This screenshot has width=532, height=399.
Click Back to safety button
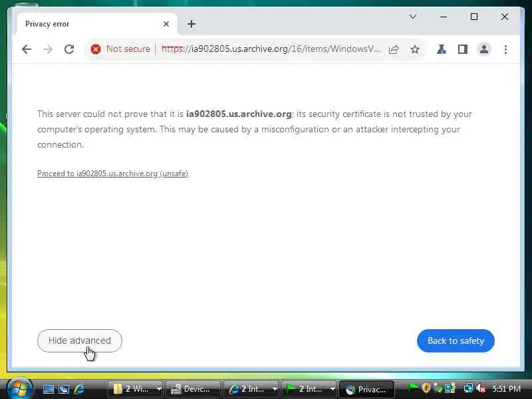click(x=456, y=340)
